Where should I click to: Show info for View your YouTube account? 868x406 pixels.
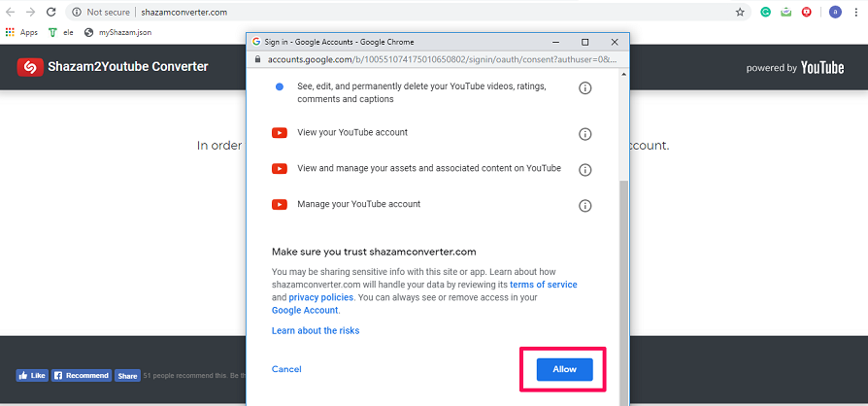coord(584,134)
